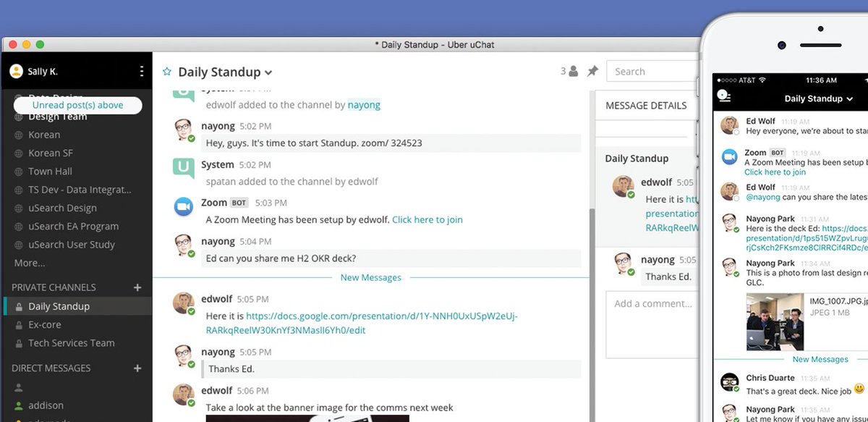Open direct message with addison
This screenshot has width=868, height=422.
46,405
